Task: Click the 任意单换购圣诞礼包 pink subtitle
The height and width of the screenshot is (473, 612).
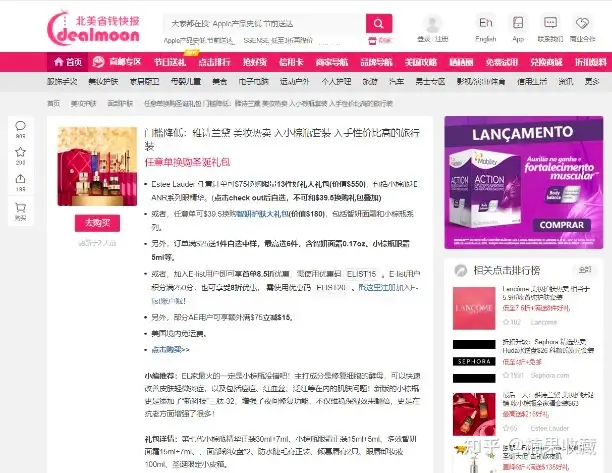Action: coord(187,162)
